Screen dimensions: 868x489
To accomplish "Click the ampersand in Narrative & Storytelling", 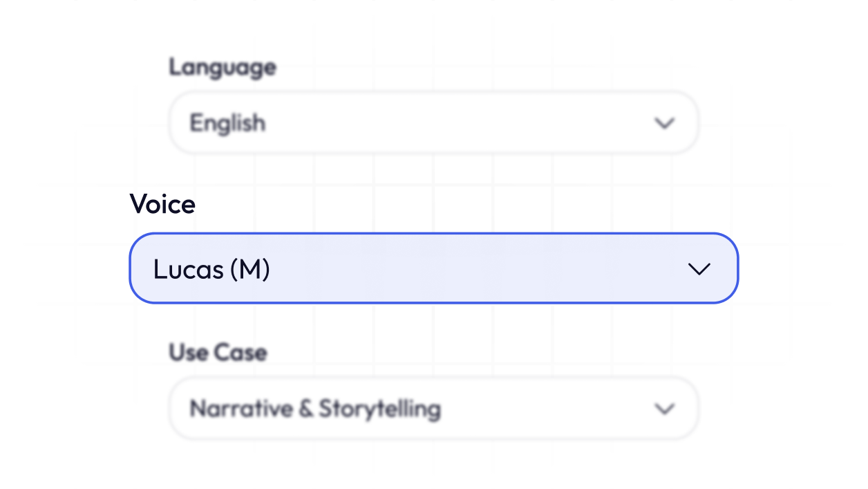I will (x=305, y=409).
